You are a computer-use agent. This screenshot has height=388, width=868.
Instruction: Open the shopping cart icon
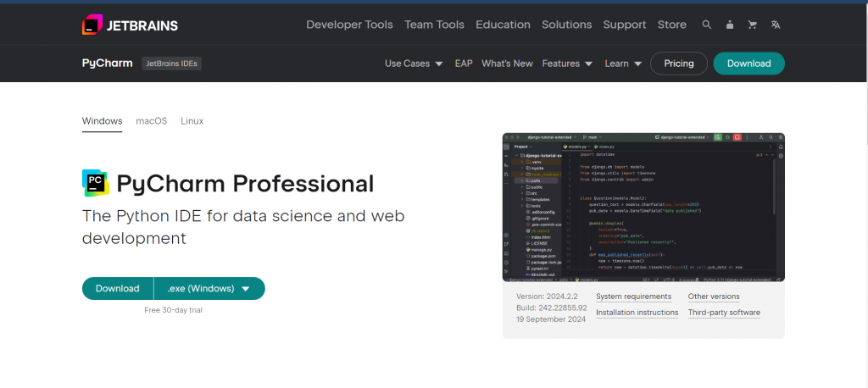point(753,25)
